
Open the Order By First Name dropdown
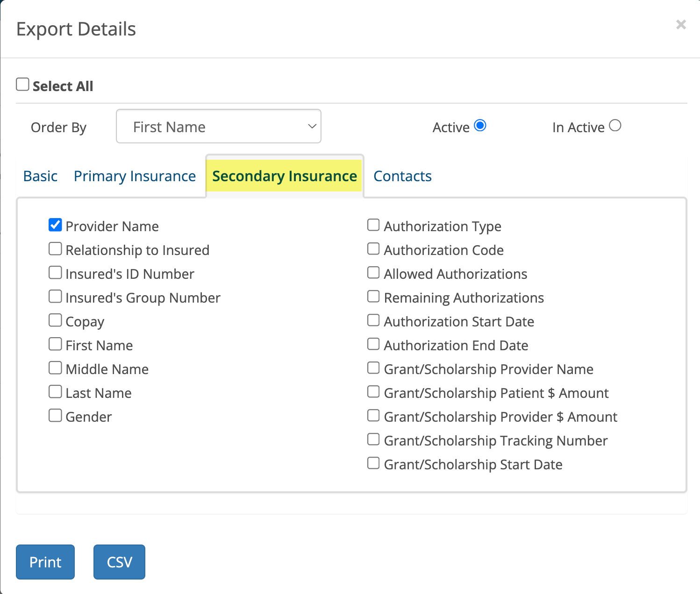click(x=219, y=126)
